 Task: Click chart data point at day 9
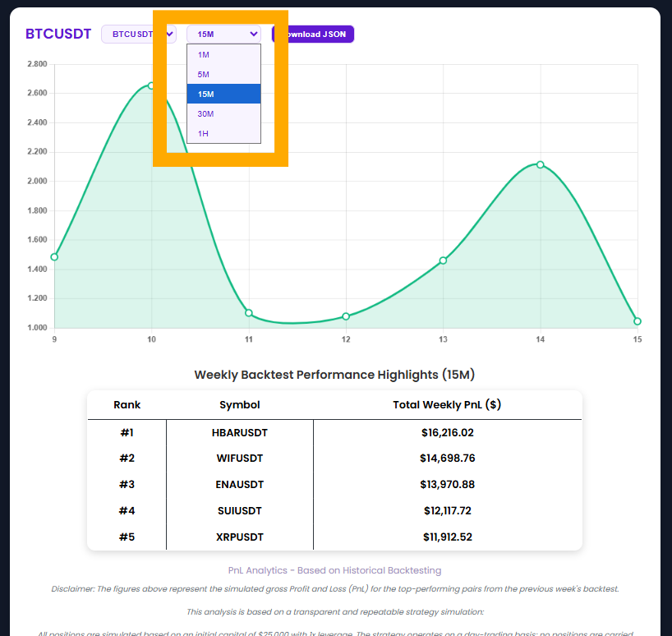coord(54,257)
